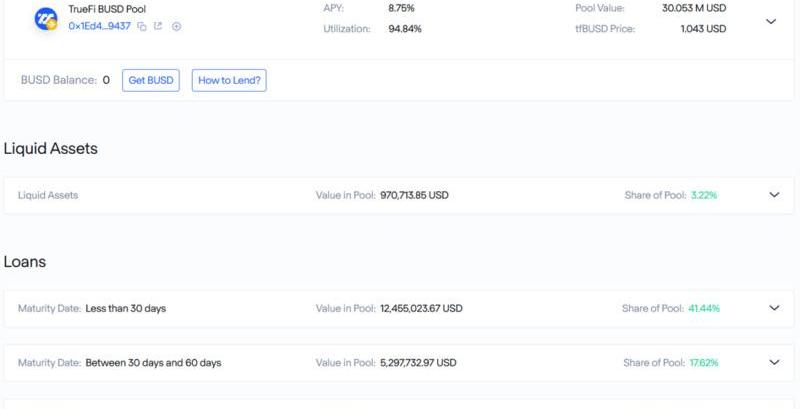Click the 41.44% share of pool value
The width and height of the screenshot is (800, 409).
703,308
